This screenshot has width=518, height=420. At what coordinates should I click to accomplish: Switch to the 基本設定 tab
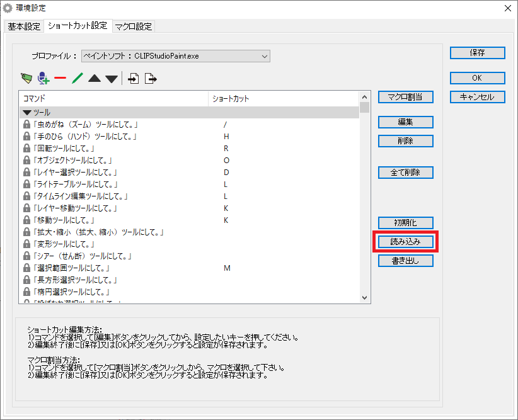pyautogui.click(x=24, y=26)
